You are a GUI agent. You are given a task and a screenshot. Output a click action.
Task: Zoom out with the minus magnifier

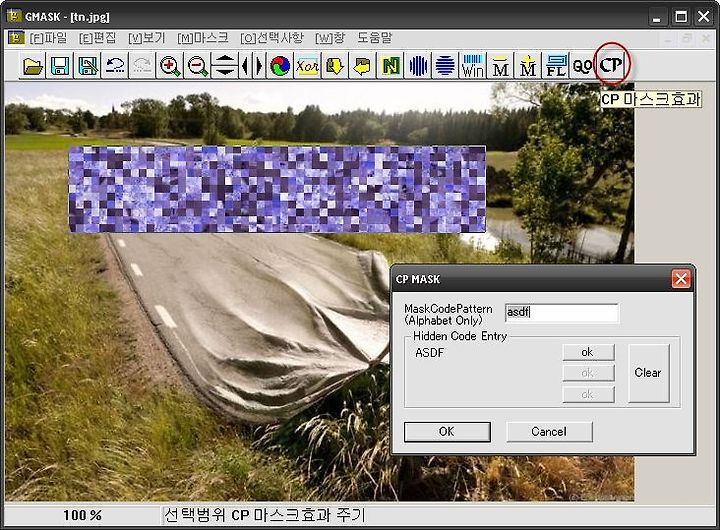[x=197, y=66]
